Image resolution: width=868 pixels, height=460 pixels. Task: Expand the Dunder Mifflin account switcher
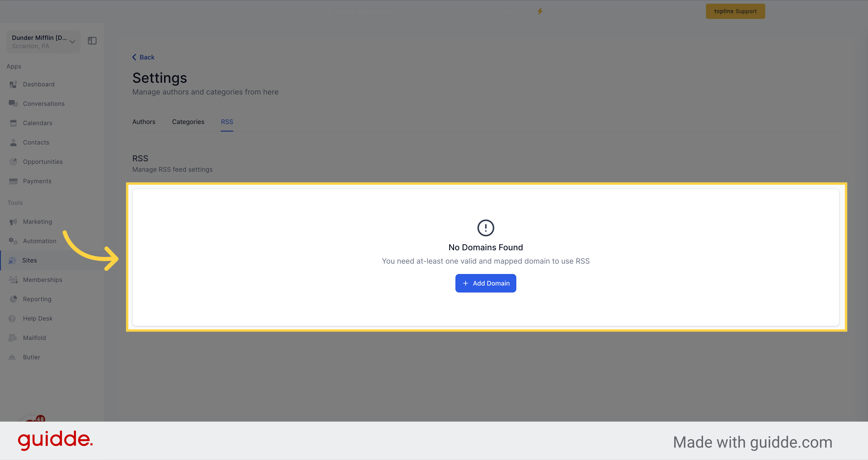pyautogui.click(x=44, y=42)
